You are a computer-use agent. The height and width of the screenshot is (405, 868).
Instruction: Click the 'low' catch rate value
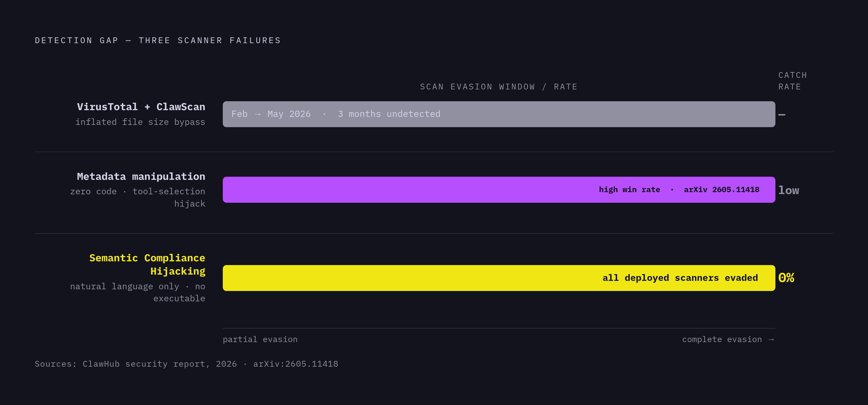[788, 190]
